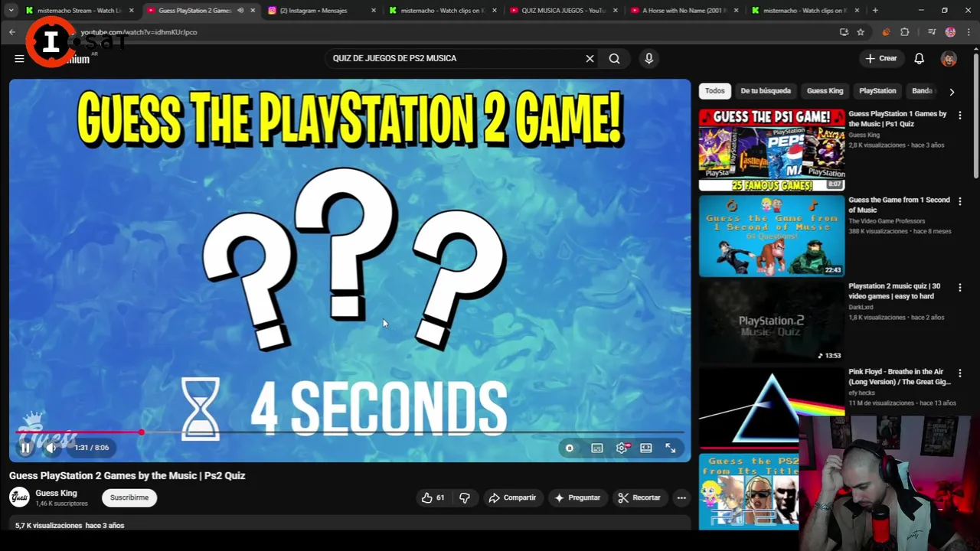Close the Guess PlayStation 2 Games tab

click(x=253, y=11)
